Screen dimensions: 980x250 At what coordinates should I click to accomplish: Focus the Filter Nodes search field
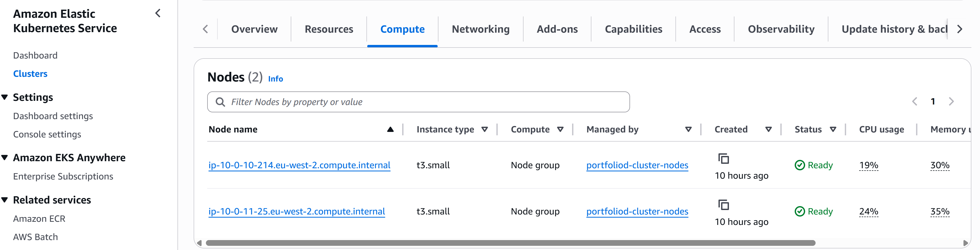(418, 102)
